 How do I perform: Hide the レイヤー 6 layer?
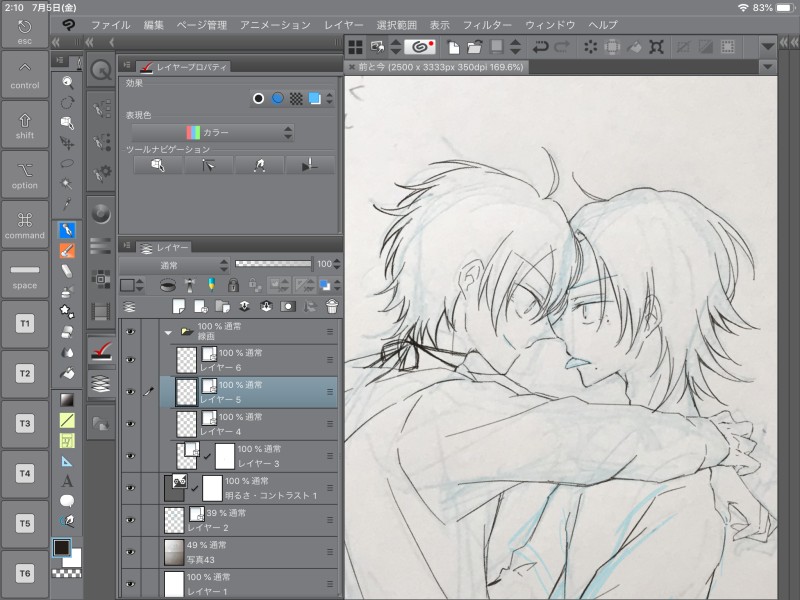131,360
